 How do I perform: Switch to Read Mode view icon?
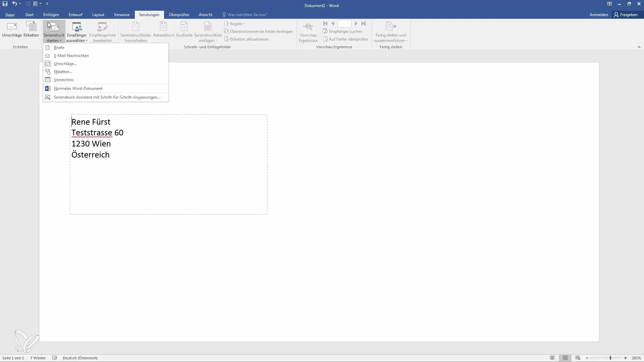(x=552, y=358)
